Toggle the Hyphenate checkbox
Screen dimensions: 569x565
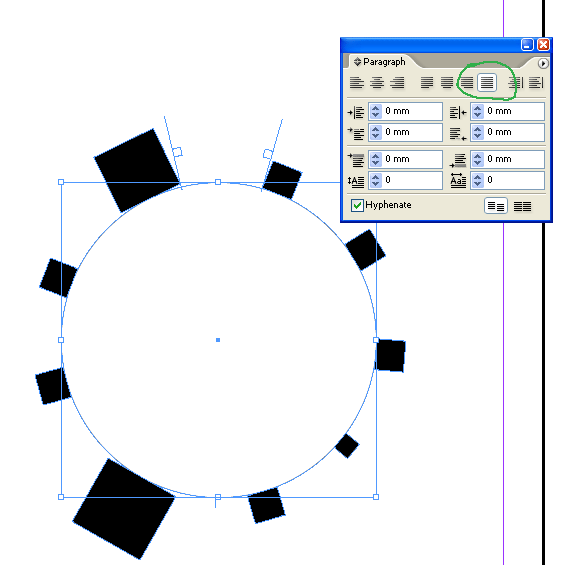click(x=357, y=205)
